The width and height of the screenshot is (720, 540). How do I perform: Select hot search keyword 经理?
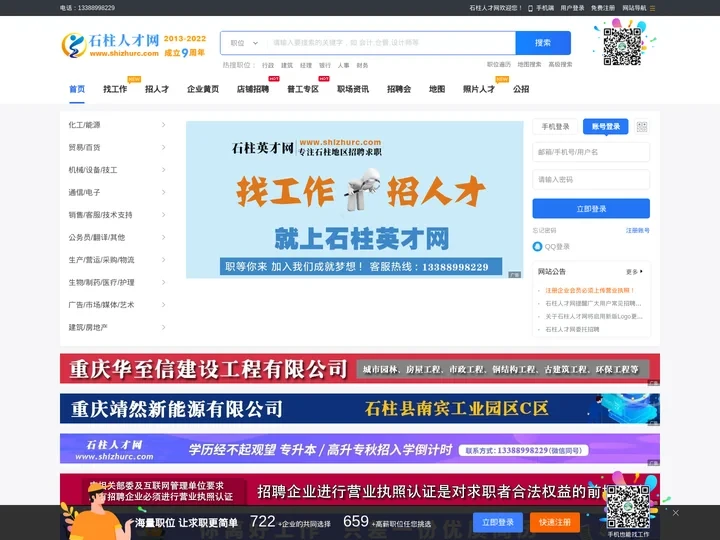tap(306, 65)
